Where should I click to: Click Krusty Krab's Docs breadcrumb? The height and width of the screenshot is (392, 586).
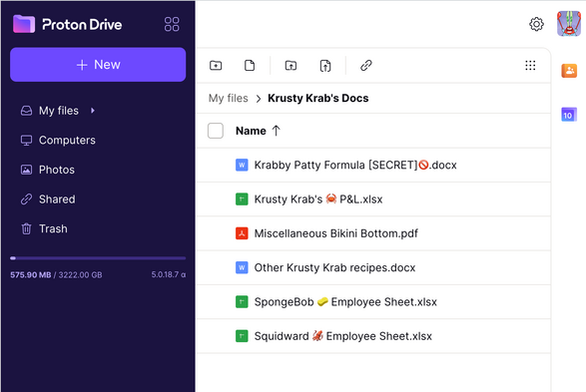coord(318,98)
